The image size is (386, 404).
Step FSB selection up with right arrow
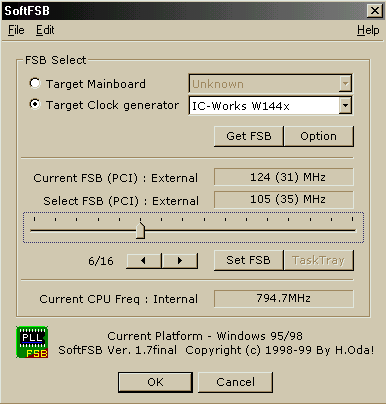(180, 261)
